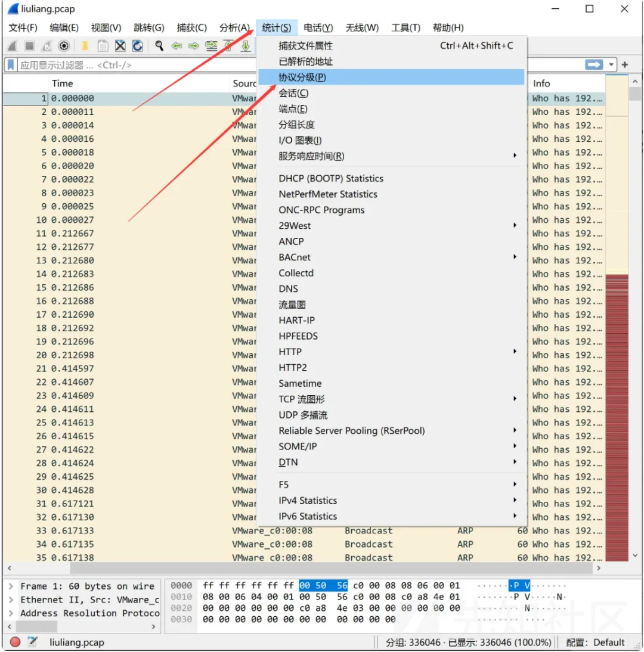Click the capture file properties status icon
Image resolution: width=644 pixels, height=652 pixels.
coord(32,642)
